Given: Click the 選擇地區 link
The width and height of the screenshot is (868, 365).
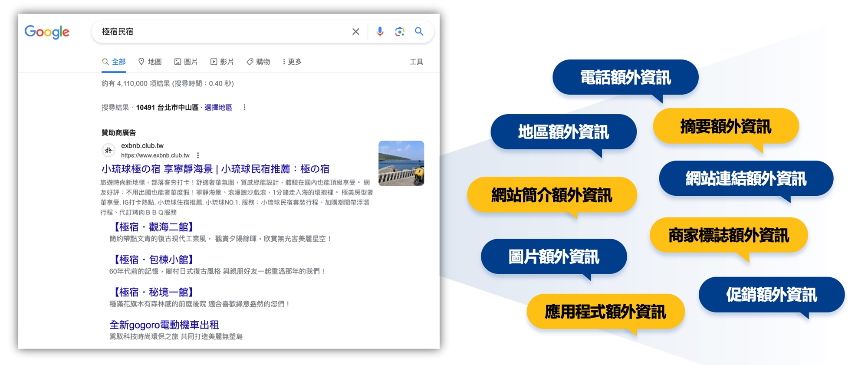Looking at the screenshot, I should pos(218,107).
